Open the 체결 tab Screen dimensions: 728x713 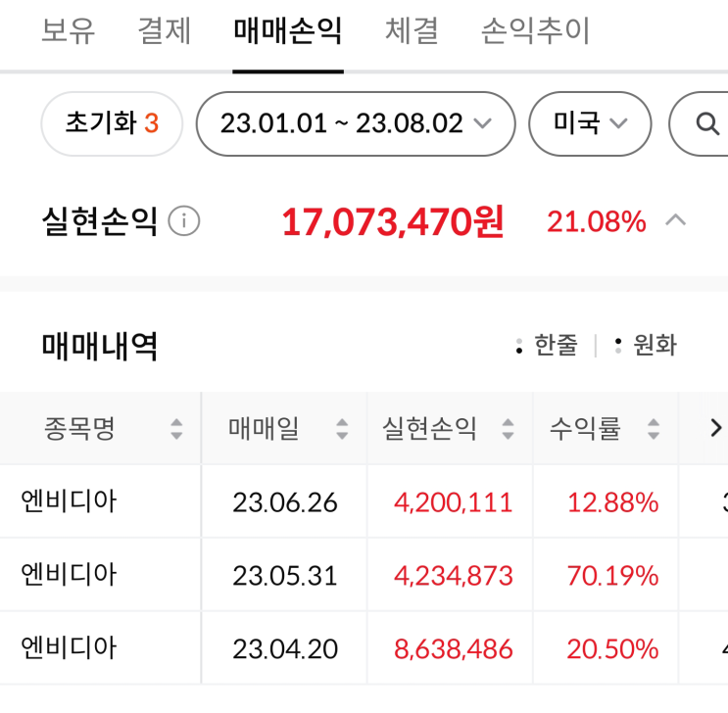[412, 32]
